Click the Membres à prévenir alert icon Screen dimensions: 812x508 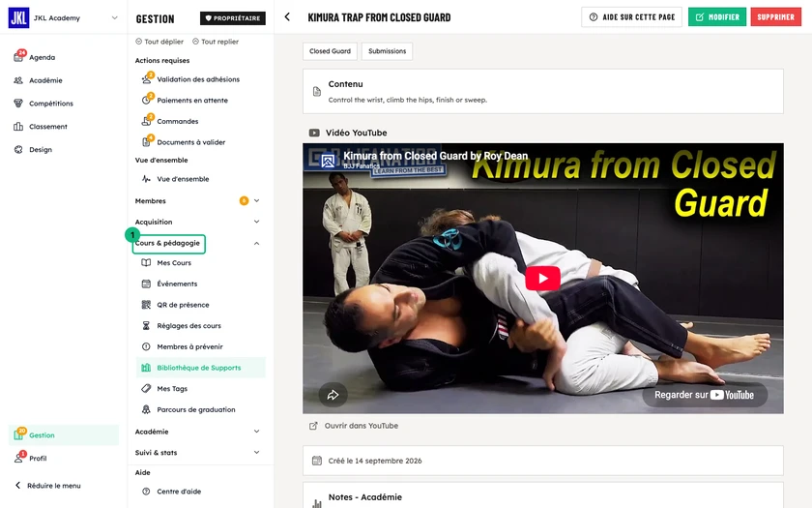[x=147, y=346]
